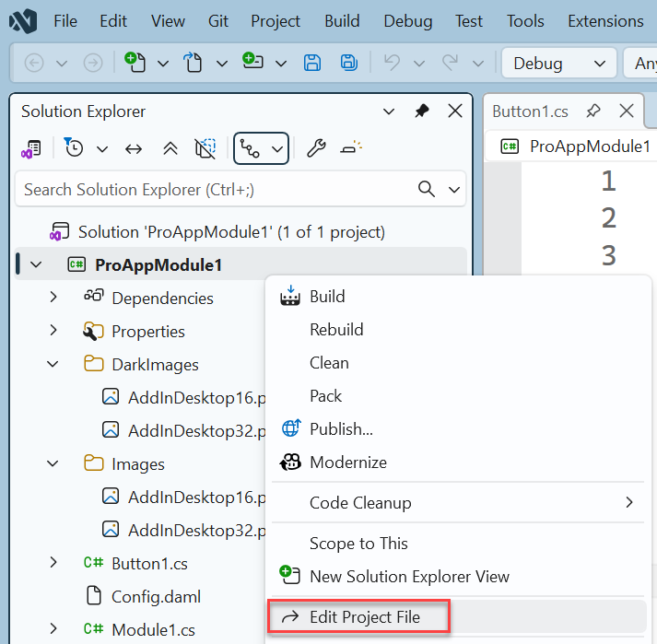Toggle Solution Explorer auto-hide pin
The height and width of the screenshot is (644, 657).
[421, 111]
